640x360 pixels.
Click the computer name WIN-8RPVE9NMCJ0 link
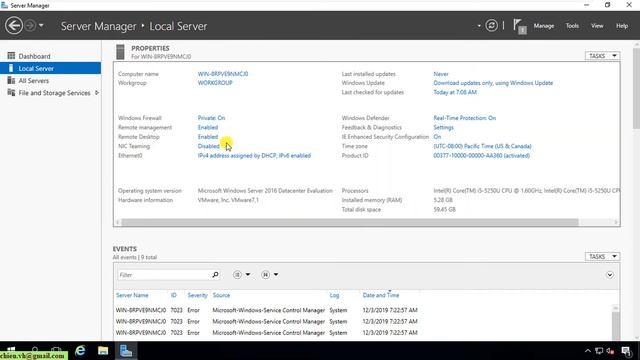223,74
